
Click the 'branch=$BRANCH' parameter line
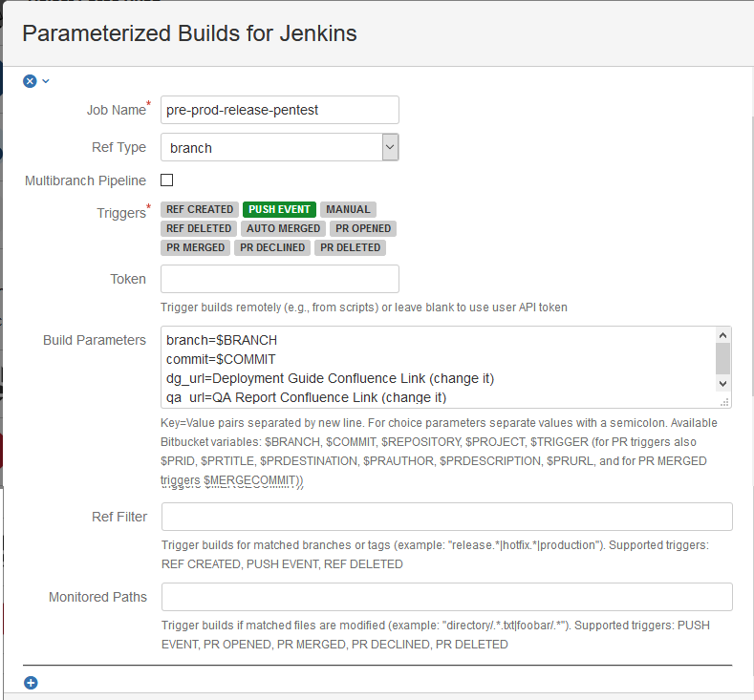click(222, 340)
